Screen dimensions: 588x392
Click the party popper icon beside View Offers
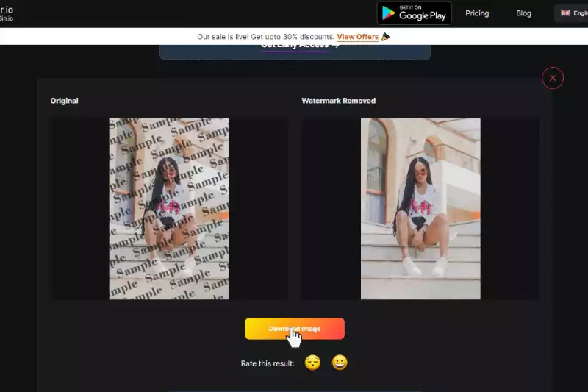pos(385,37)
